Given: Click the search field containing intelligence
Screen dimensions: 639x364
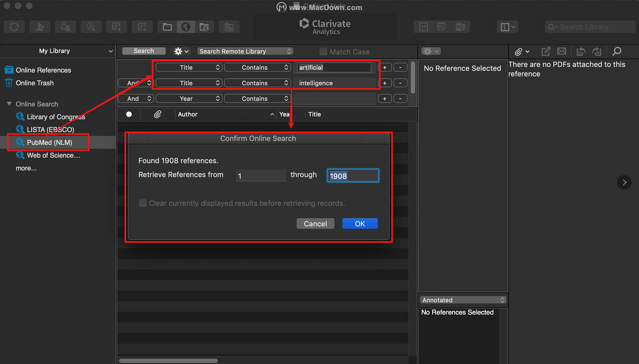Looking at the screenshot, I should (x=334, y=83).
